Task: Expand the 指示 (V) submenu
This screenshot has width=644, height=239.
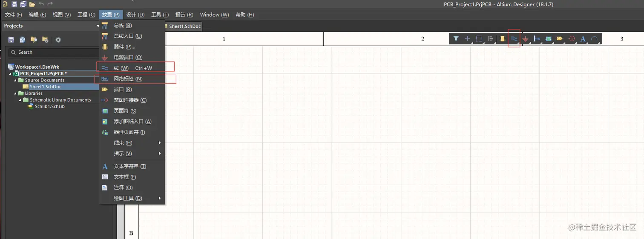Action: click(132, 154)
